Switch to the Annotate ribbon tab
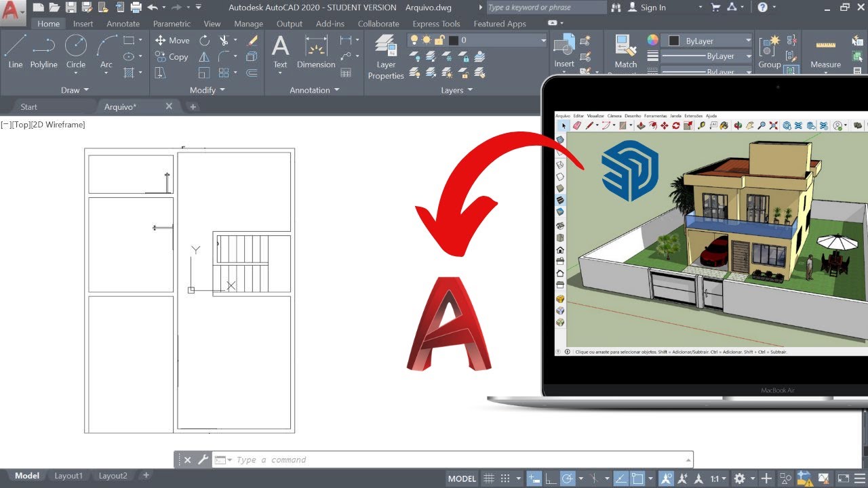The width and height of the screenshot is (868, 488). (123, 24)
